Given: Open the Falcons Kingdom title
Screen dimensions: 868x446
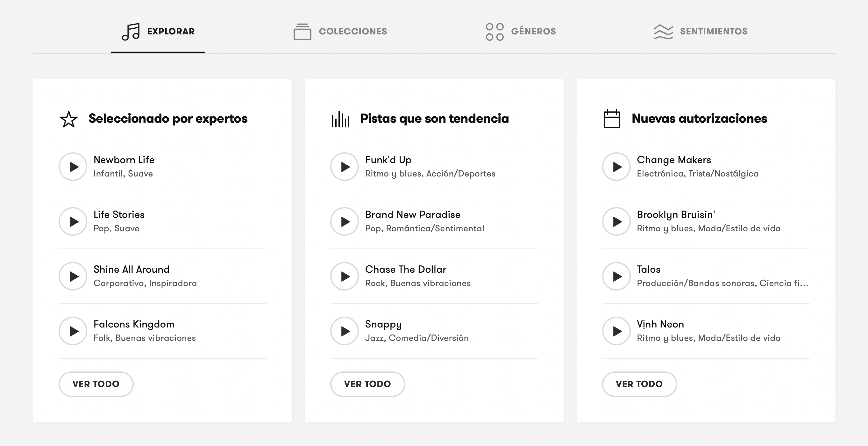Looking at the screenshot, I should (134, 324).
